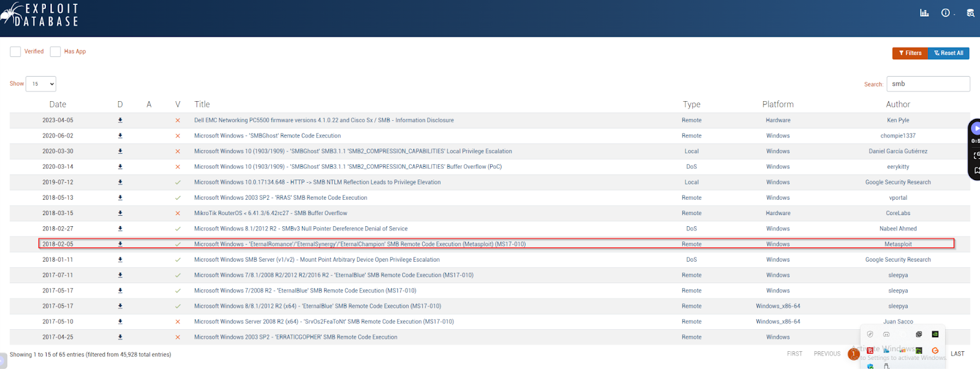Download the 2018-05-13 RRAS SMB exploit
980x369 pixels.
(x=120, y=197)
